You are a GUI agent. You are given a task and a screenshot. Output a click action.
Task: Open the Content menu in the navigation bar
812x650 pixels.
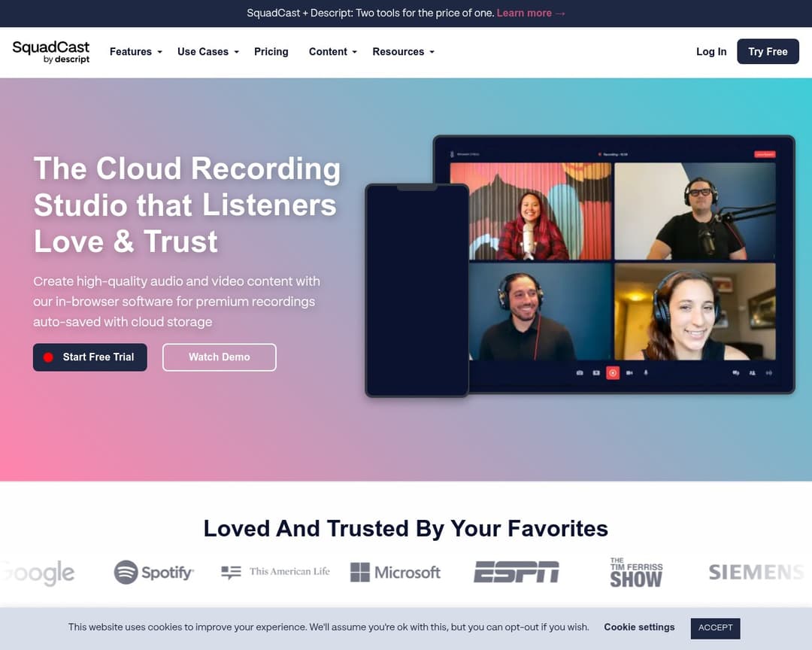click(x=333, y=52)
